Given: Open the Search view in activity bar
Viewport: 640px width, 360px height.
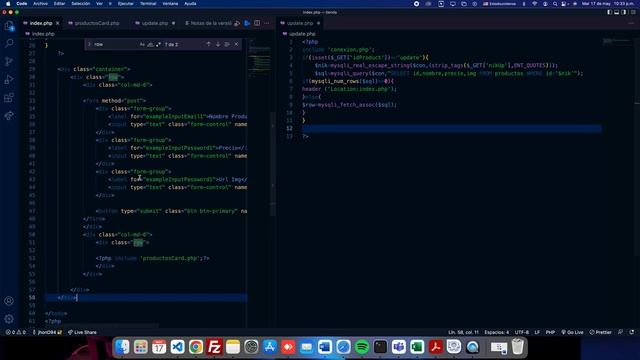Looking at the screenshot, I should pos(9,43).
